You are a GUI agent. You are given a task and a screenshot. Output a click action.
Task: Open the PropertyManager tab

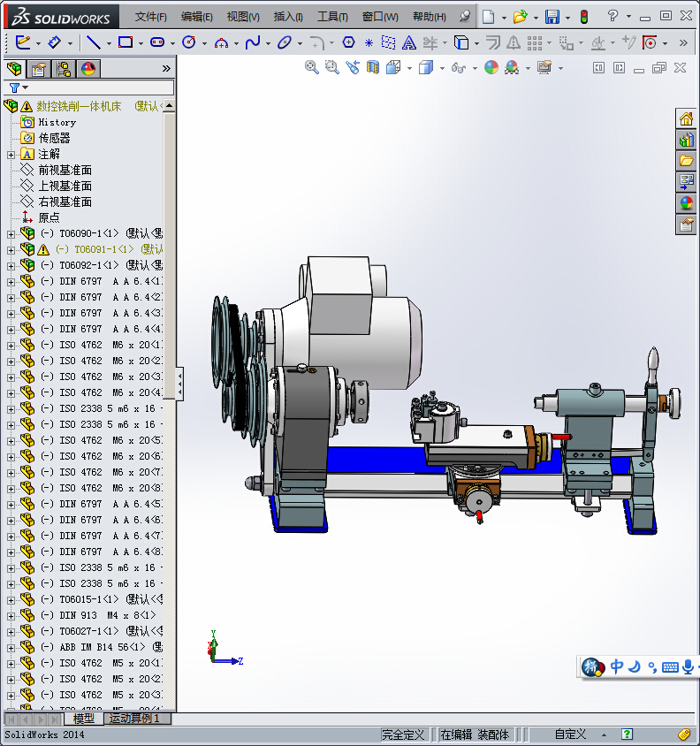(39, 69)
